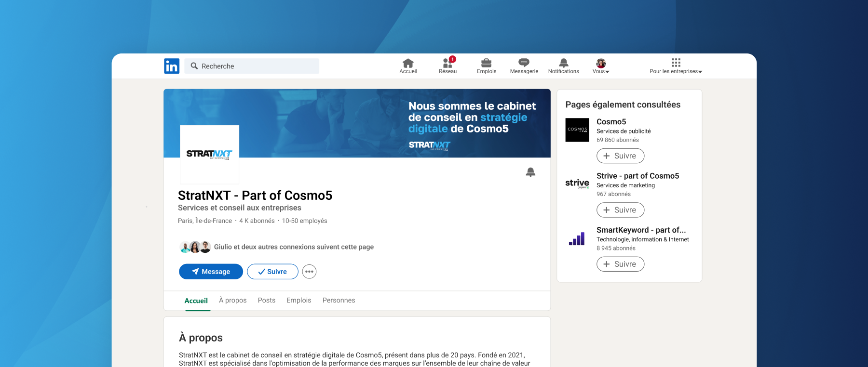Expand Pour les entreprises menu
Screen dimensions: 868x367
[676, 66]
